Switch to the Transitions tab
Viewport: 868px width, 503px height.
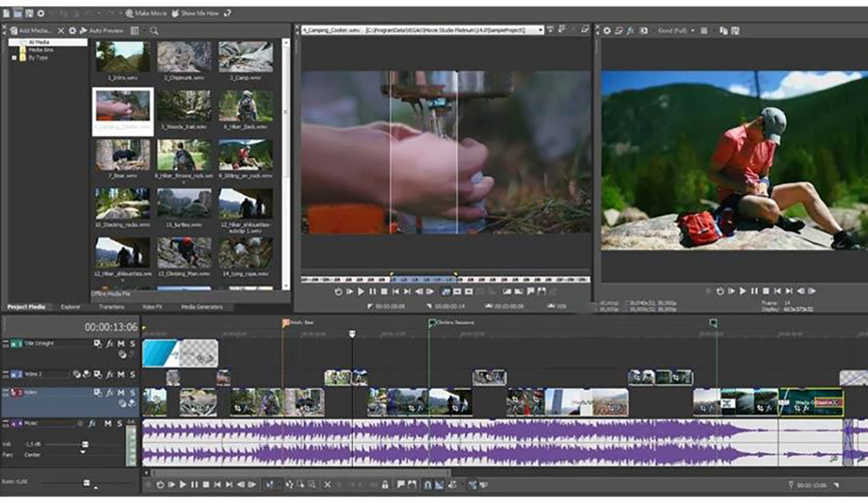point(111,307)
